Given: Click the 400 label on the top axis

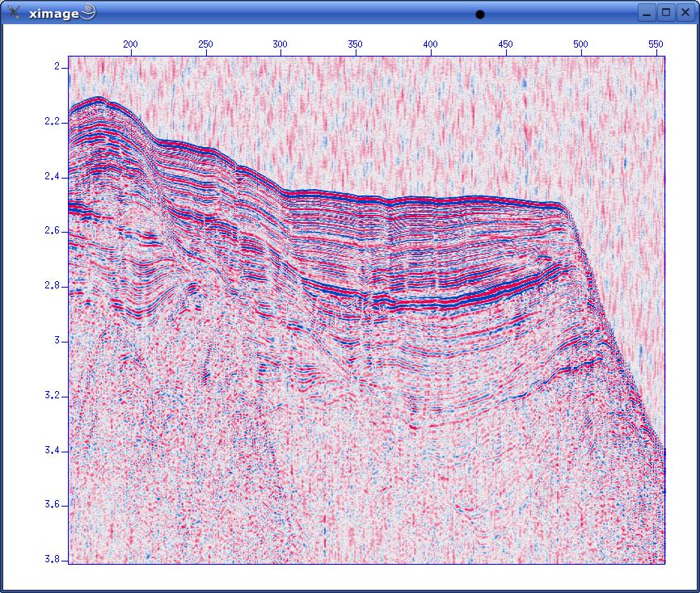Looking at the screenshot, I should pos(430,44).
